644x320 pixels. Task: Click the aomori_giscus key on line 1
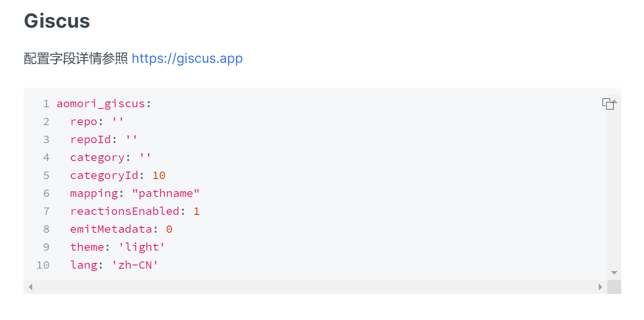(101, 104)
